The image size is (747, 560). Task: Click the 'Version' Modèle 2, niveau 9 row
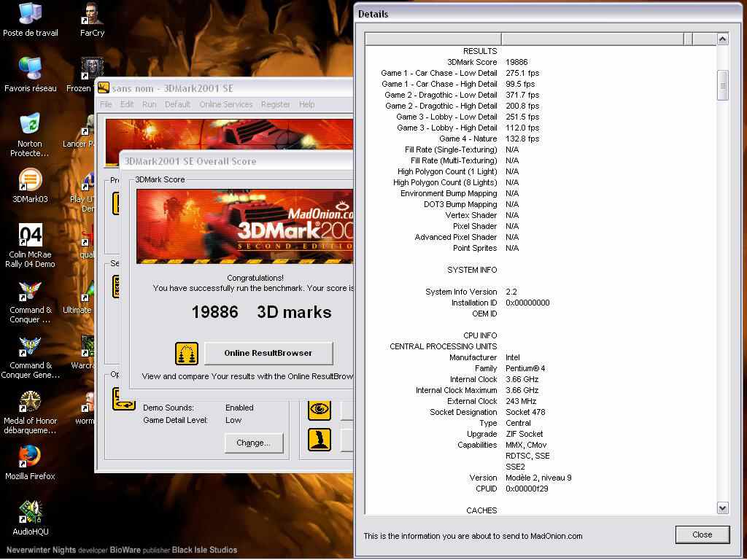pos(541,478)
